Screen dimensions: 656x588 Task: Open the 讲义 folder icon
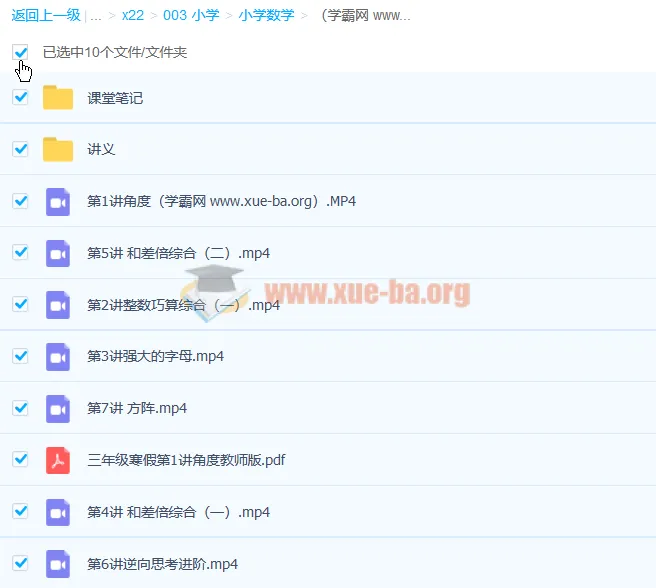click(58, 149)
